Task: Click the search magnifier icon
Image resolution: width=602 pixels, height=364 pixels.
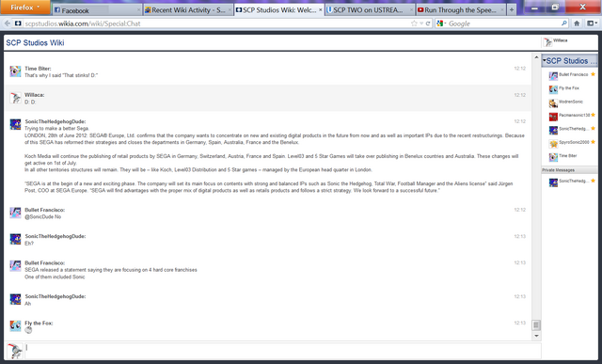Action: click(564, 24)
